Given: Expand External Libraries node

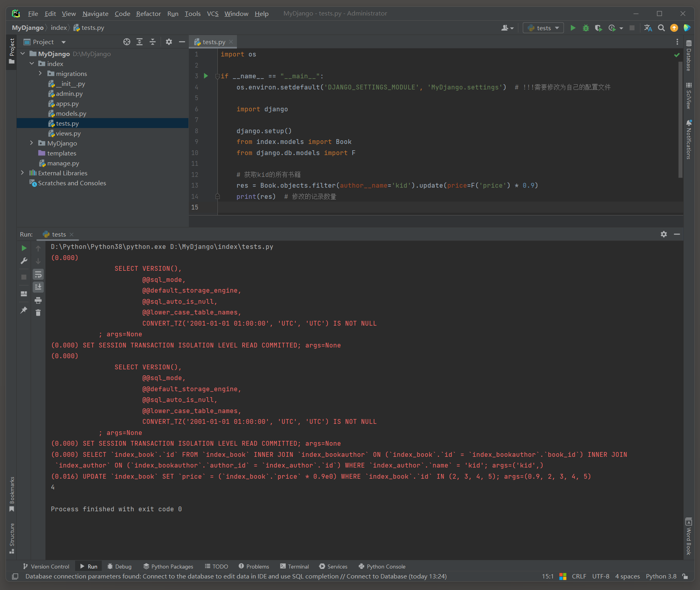Looking at the screenshot, I should pyautogui.click(x=23, y=173).
